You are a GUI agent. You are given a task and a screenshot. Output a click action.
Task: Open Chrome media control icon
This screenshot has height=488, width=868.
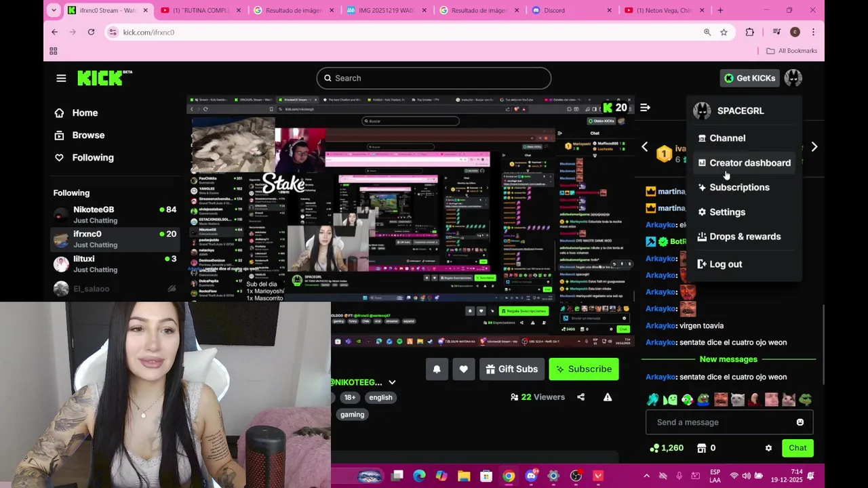[x=776, y=32]
